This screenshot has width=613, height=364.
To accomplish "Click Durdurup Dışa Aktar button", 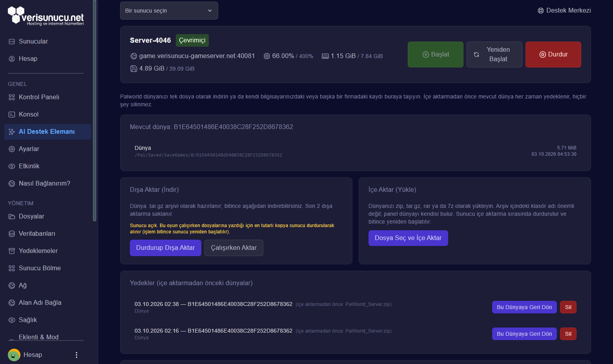I will pos(166,248).
